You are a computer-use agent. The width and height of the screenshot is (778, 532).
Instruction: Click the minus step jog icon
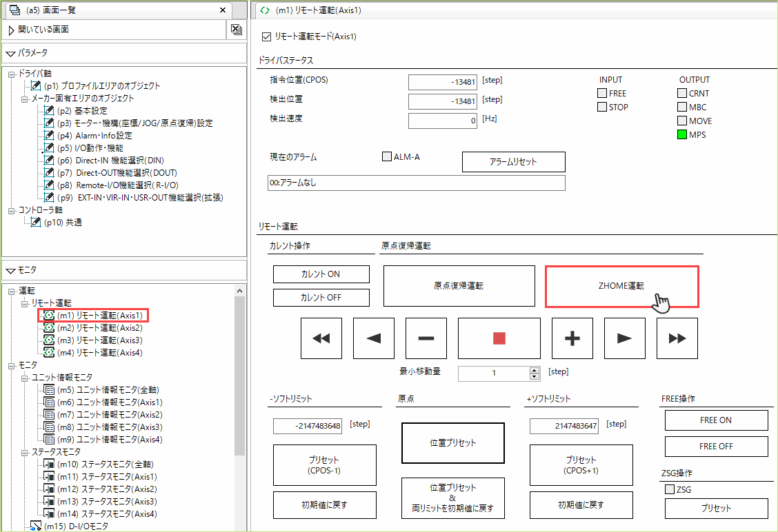click(x=426, y=338)
